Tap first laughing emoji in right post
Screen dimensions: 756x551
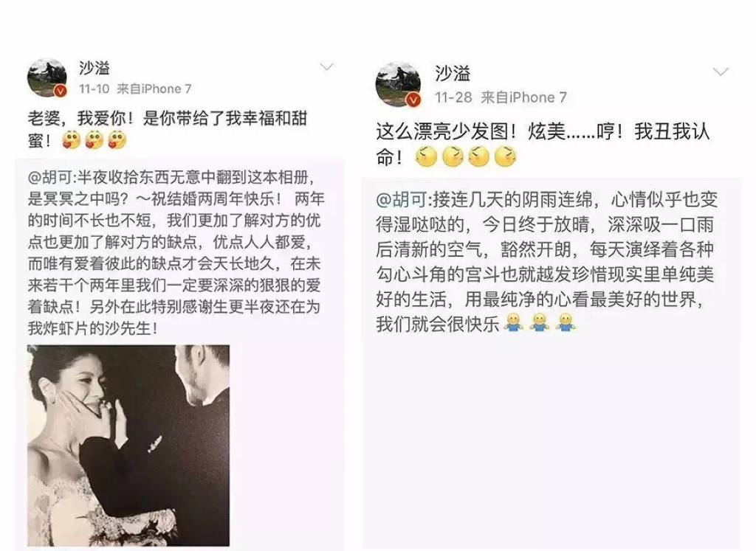click(x=426, y=156)
